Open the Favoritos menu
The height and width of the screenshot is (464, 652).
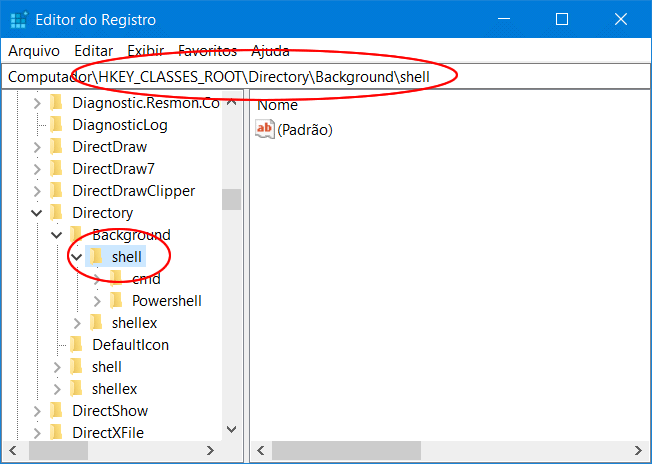click(x=207, y=50)
